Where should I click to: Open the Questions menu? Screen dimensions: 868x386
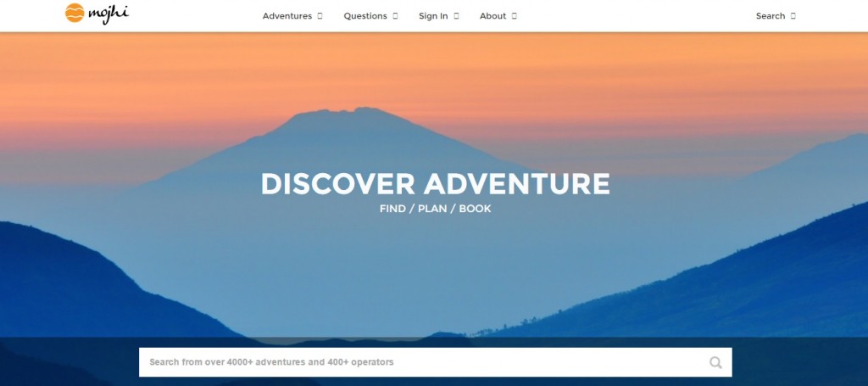(x=365, y=16)
